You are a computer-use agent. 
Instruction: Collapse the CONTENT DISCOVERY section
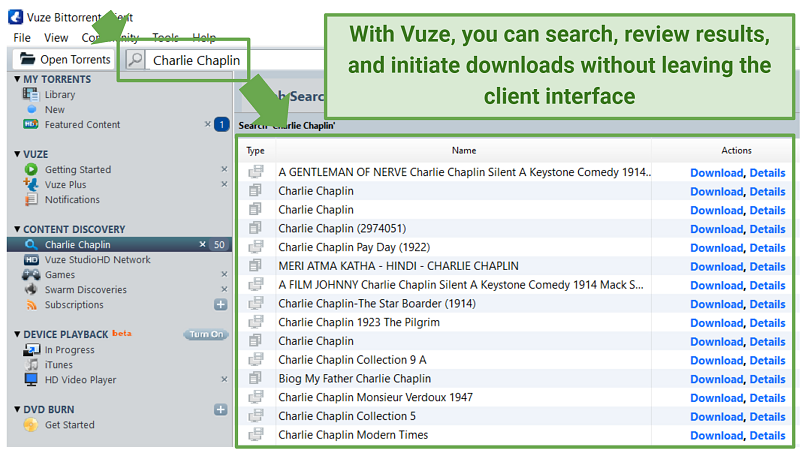pos(17,229)
